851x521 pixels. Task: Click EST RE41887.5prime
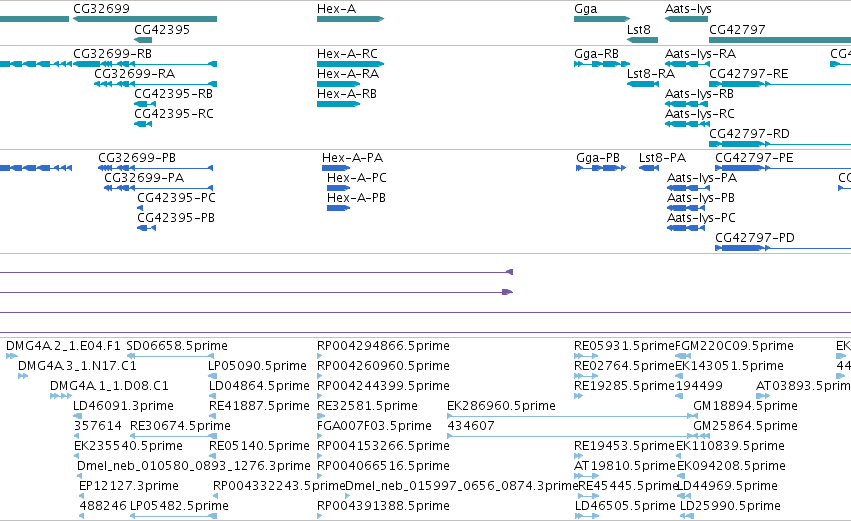(x=259, y=406)
